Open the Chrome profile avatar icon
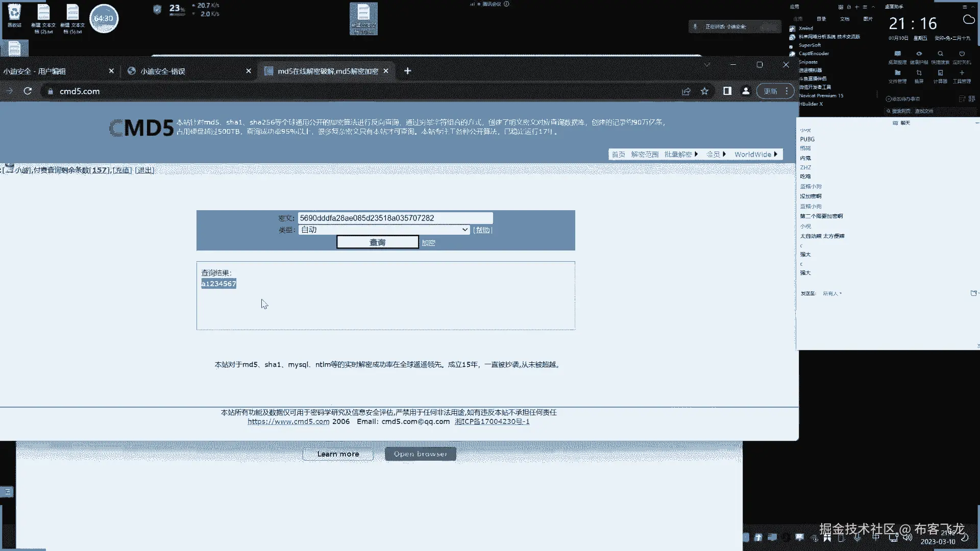Screen dimensions: 980x551 745,91
